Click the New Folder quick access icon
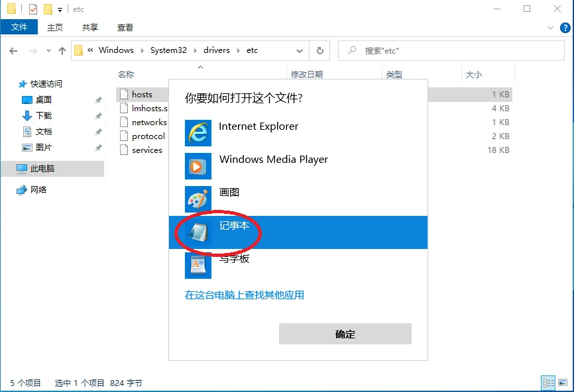Screen dimensions: 574x392 click(x=48, y=9)
